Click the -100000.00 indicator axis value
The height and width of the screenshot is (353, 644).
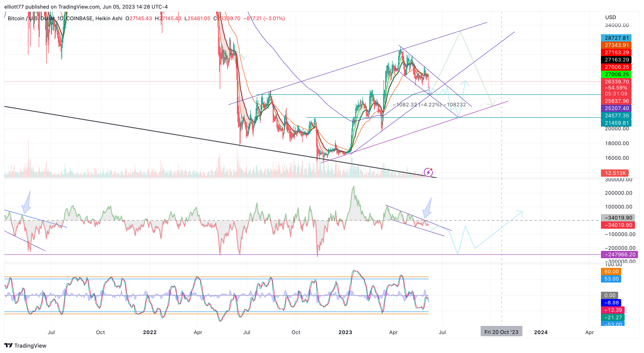[620, 234]
